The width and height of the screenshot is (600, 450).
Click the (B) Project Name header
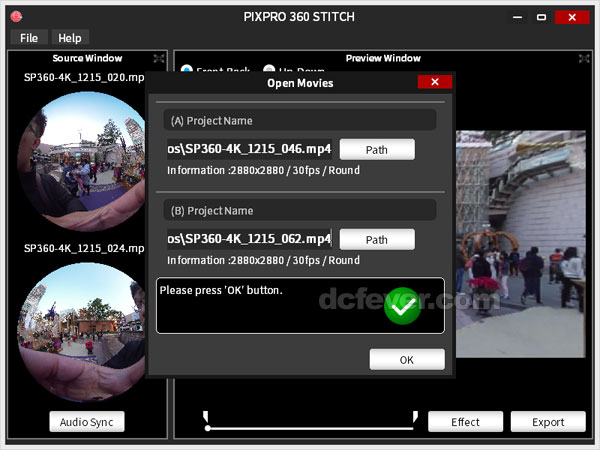point(300,210)
